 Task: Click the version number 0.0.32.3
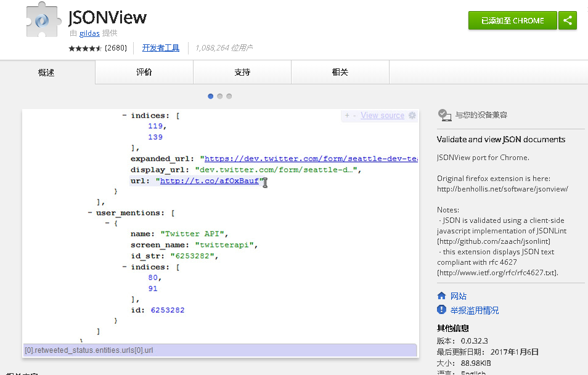[475, 341]
